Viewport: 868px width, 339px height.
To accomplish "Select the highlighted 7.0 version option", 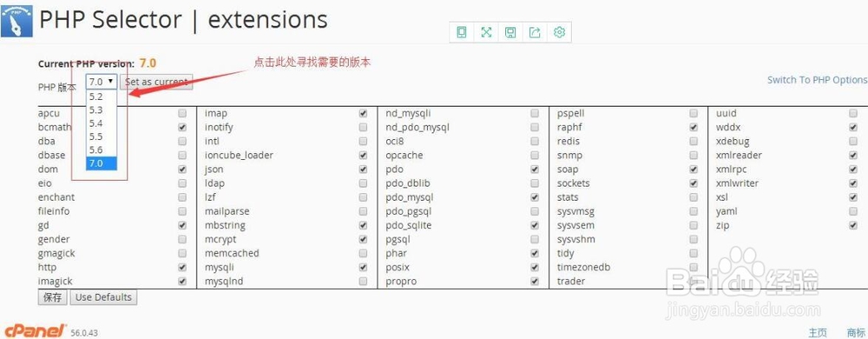I will tap(102, 163).
